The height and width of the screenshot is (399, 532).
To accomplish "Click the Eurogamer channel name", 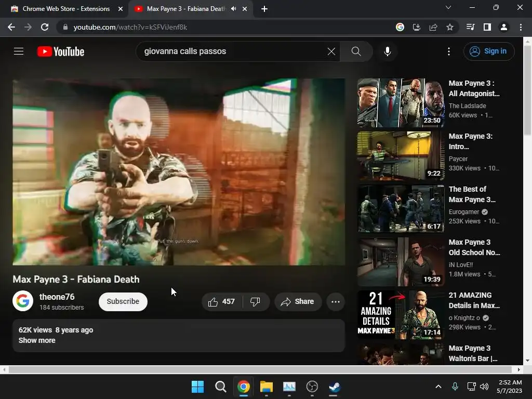I will click(x=464, y=212).
